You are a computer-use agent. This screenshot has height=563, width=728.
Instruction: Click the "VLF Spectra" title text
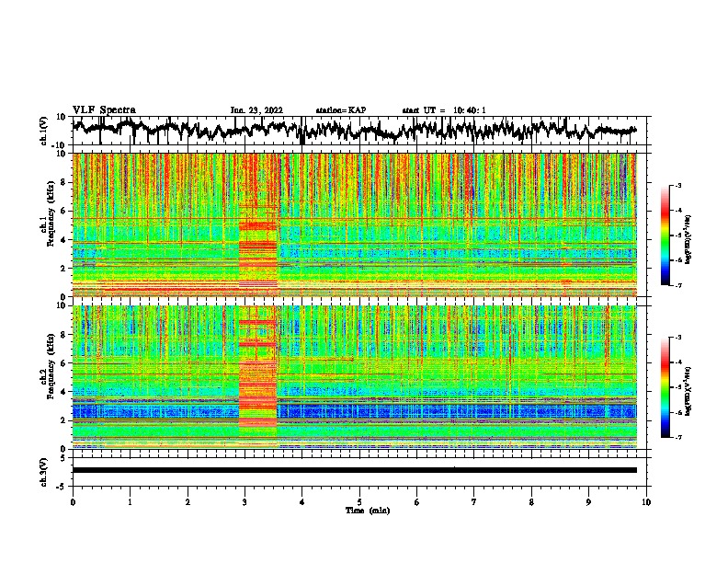[x=104, y=110]
